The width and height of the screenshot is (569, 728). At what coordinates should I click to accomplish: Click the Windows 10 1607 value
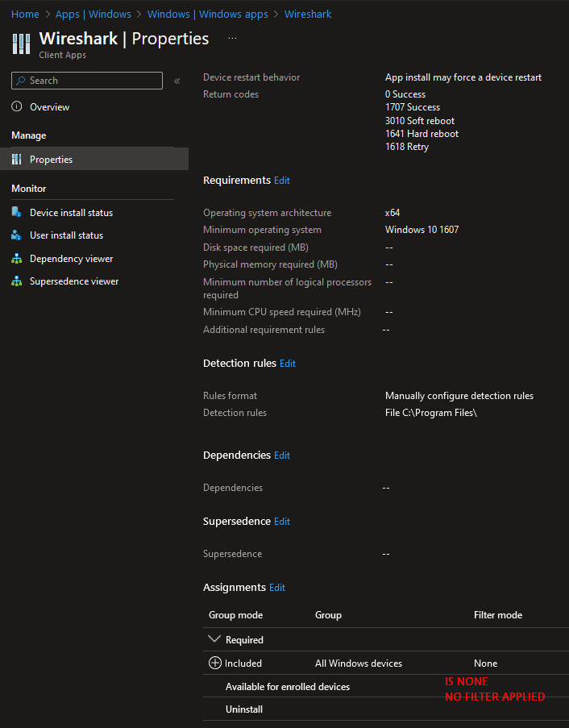coord(422,229)
